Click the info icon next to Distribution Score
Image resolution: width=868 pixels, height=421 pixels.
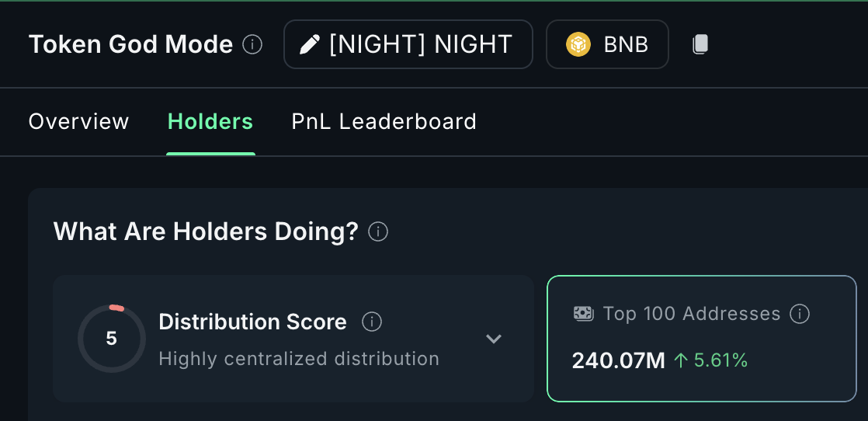[x=372, y=322]
